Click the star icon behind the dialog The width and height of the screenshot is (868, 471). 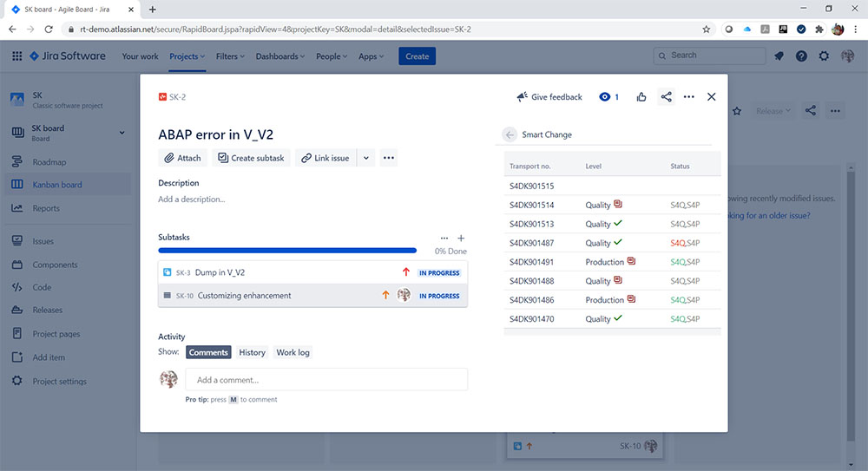coord(737,111)
